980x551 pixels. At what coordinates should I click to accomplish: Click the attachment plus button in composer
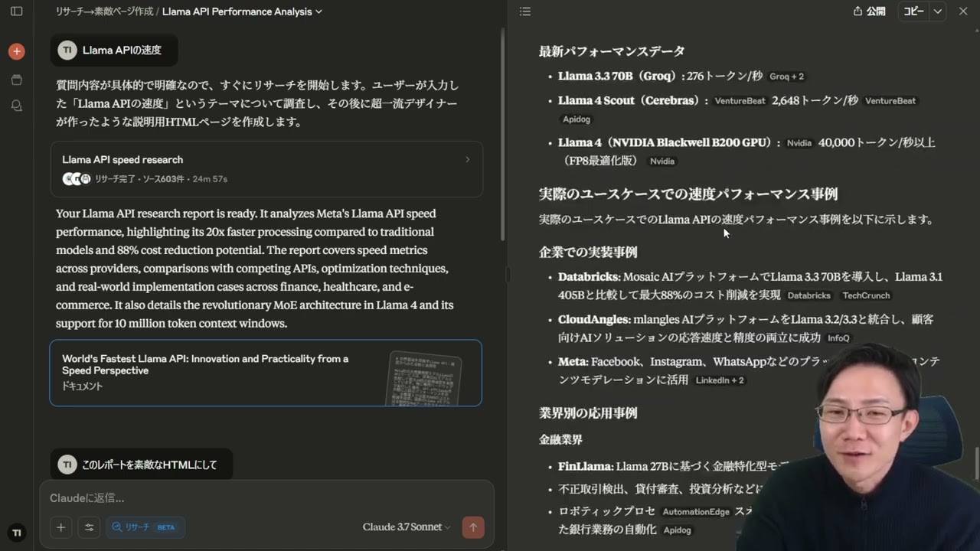click(60, 527)
